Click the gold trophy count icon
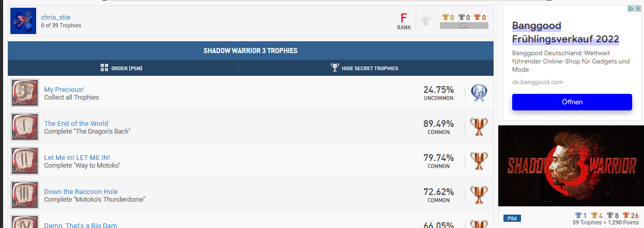The image size is (644, 228). pyautogui.click(x=446, y=18)
